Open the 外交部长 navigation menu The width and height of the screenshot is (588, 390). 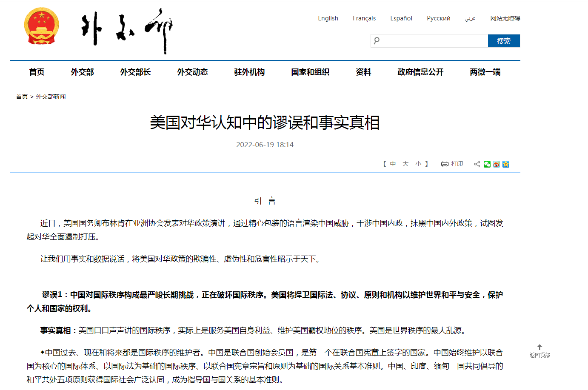[135, 72]
